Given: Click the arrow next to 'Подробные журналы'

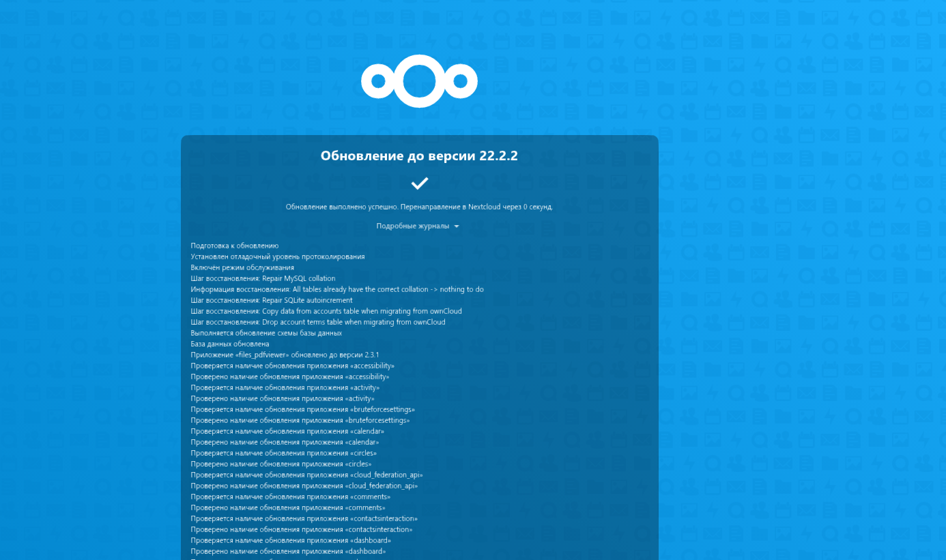Looking at the screenshot, I should 457,226.
